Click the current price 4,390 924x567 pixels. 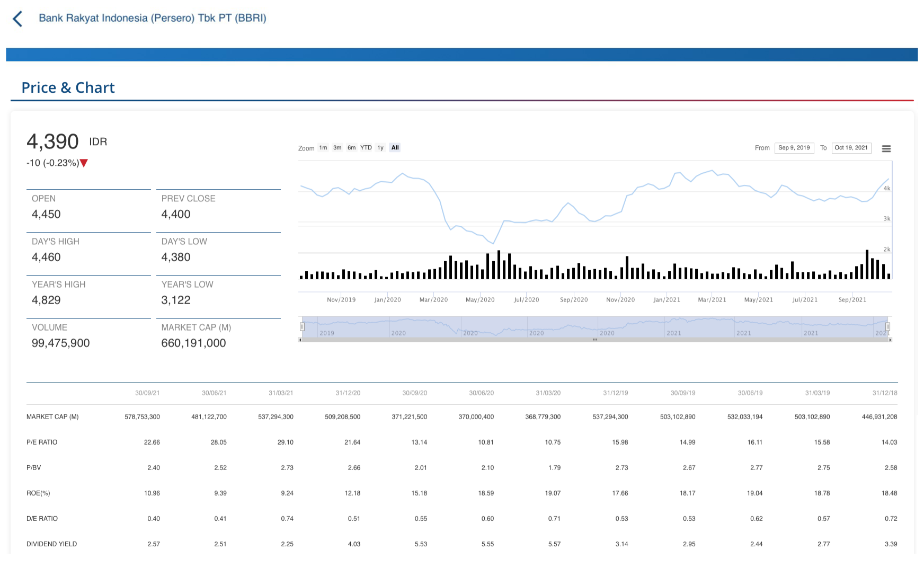tap(52, 141)
